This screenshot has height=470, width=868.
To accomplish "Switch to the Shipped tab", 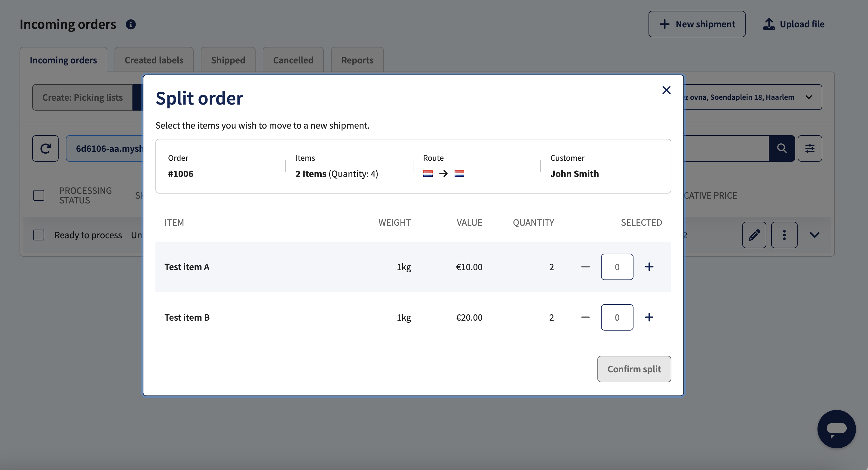I will 228,60.
